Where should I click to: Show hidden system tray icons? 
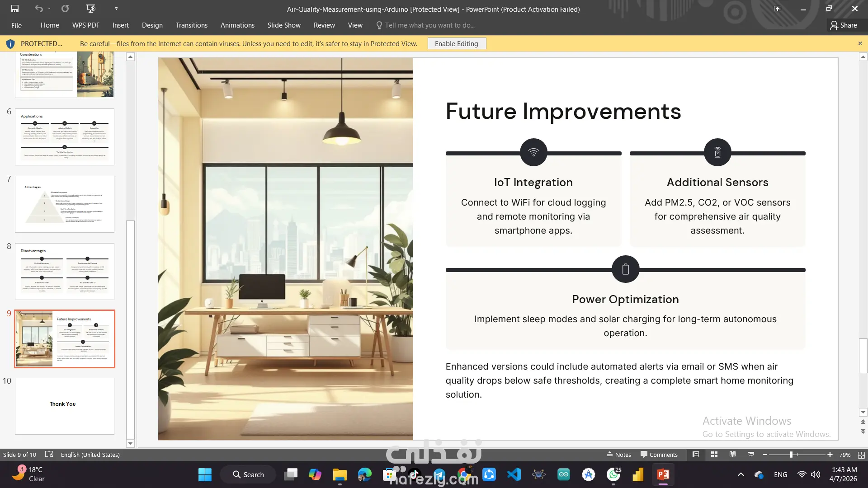coord(741,474)
